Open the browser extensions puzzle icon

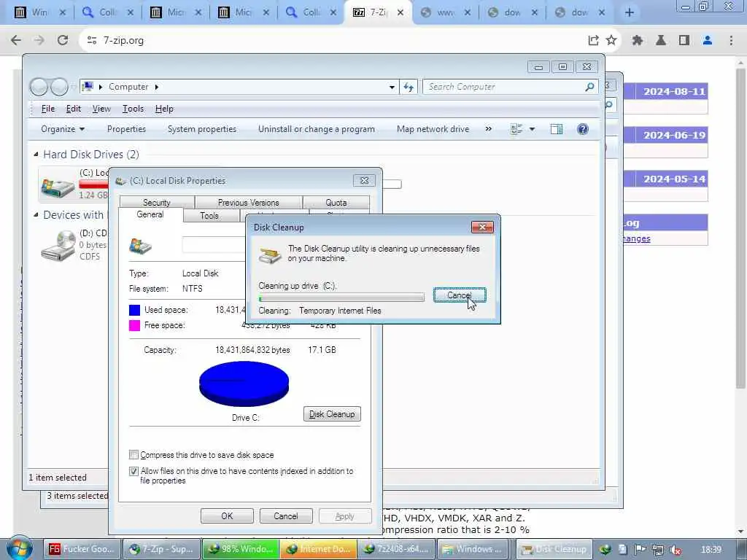(638, 41)
